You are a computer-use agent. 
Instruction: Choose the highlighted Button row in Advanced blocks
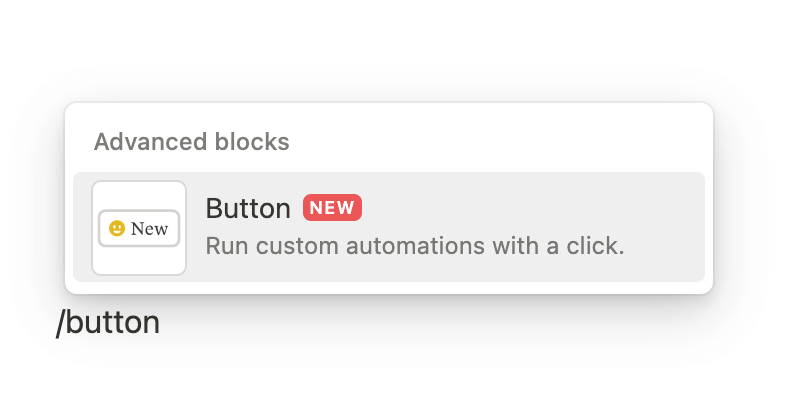500,227
